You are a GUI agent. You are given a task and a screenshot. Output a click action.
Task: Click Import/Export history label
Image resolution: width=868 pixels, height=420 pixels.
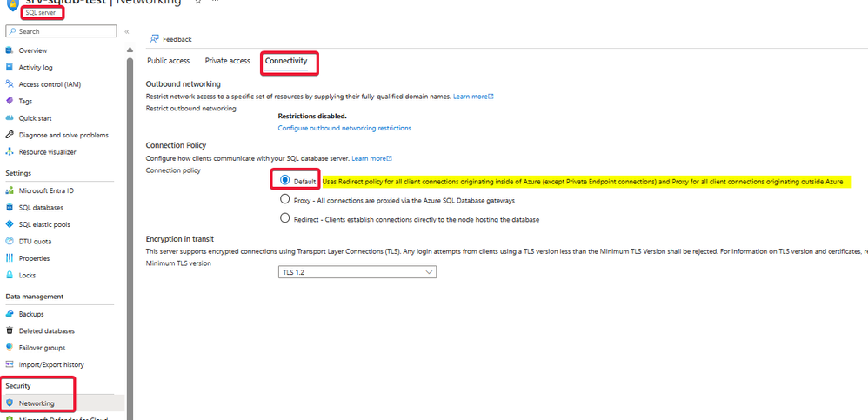pyautogui.click(x=51, y=364)
